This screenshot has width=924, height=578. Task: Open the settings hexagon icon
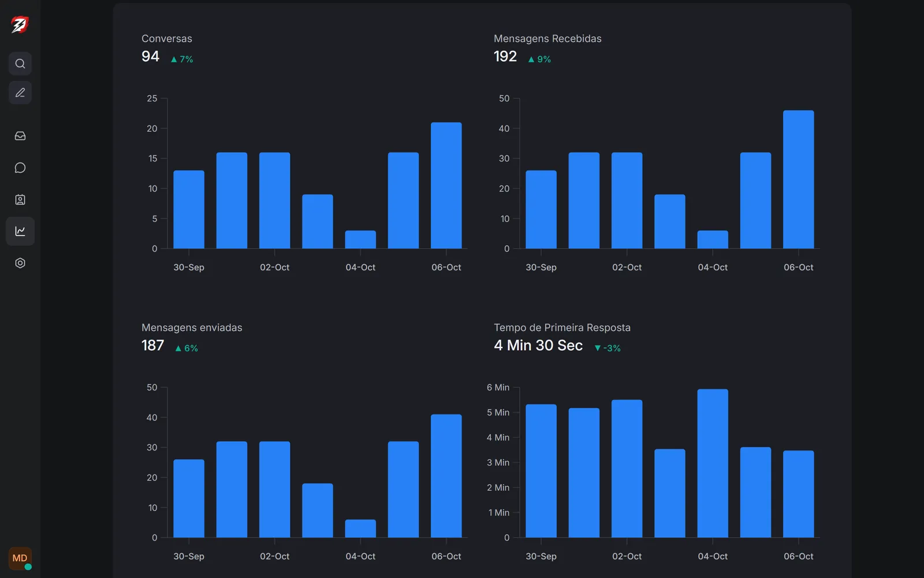pyautogui.click(x=20, y=263)
